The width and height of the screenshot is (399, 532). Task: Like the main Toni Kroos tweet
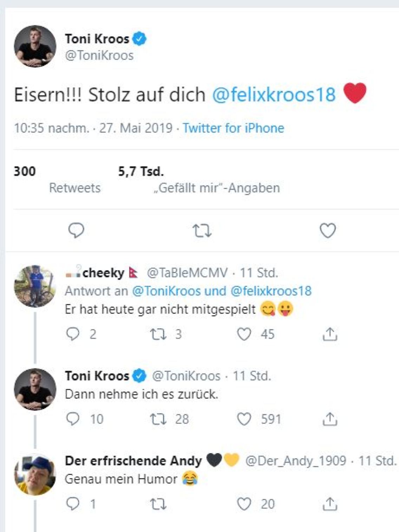pos(327,231)
